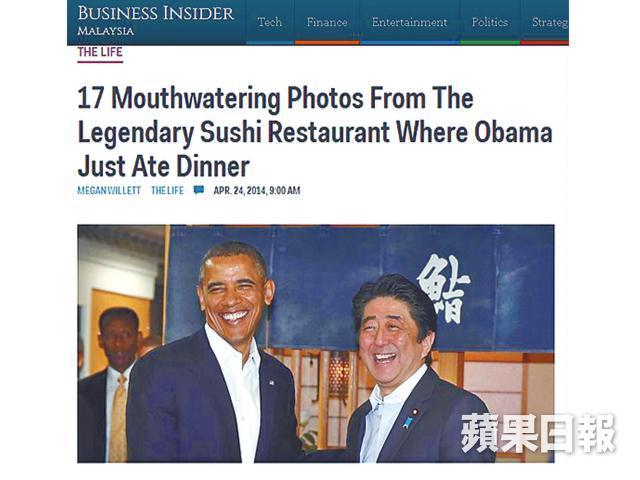This screenshot has height=480, width=640.
Task: Open the Tech section tab
Action: (270, 22)
